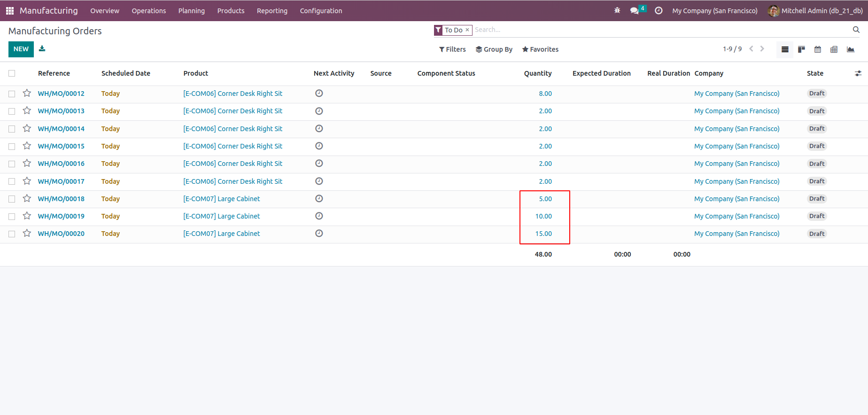Switch to Graph view
The image size is (868, 415).
pos(851,49)
